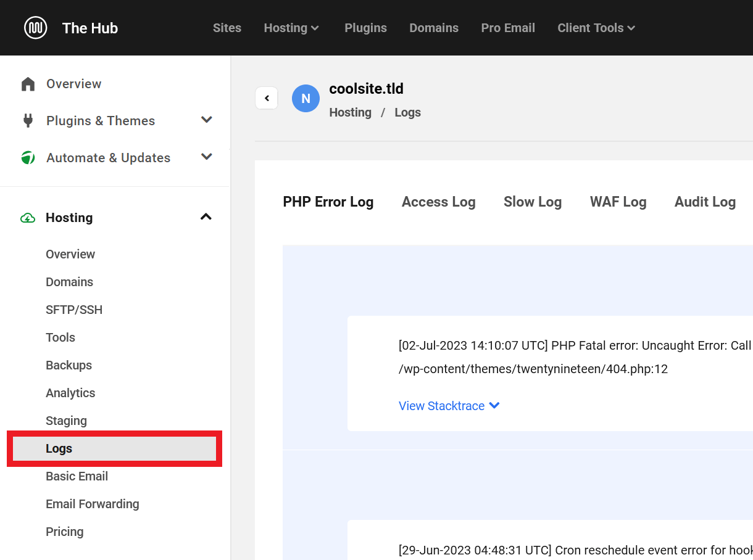
Task: Open Plugins in the top navigation
Action: [365, 28]
